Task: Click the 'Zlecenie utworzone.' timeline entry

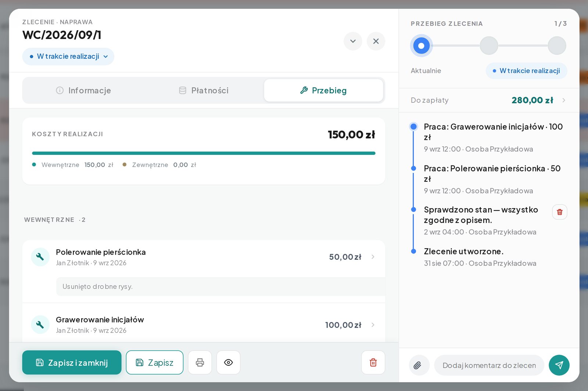Action: click(x=463, y=252)
